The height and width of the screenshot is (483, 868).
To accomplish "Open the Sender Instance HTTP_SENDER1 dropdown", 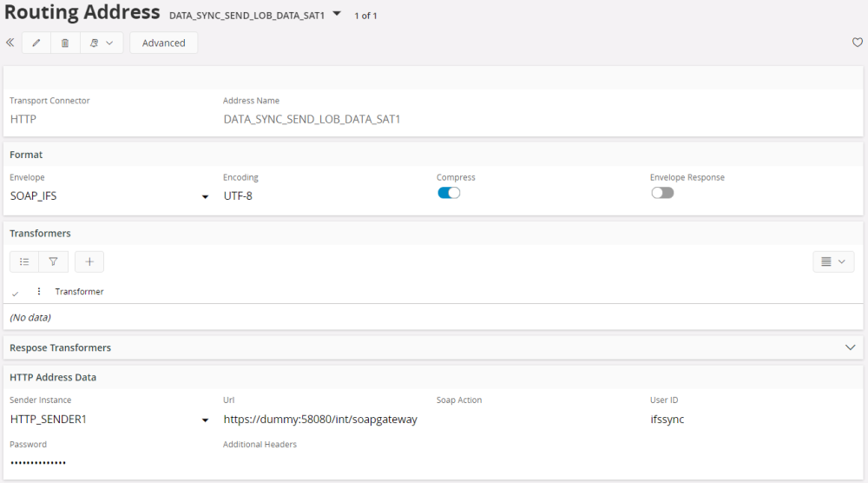I will coord(205,420).
